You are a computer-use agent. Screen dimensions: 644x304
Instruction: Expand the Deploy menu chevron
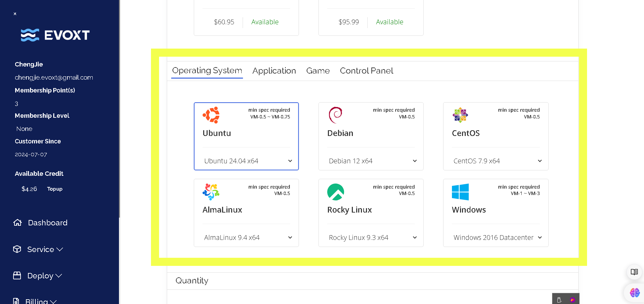pos(59,276)
